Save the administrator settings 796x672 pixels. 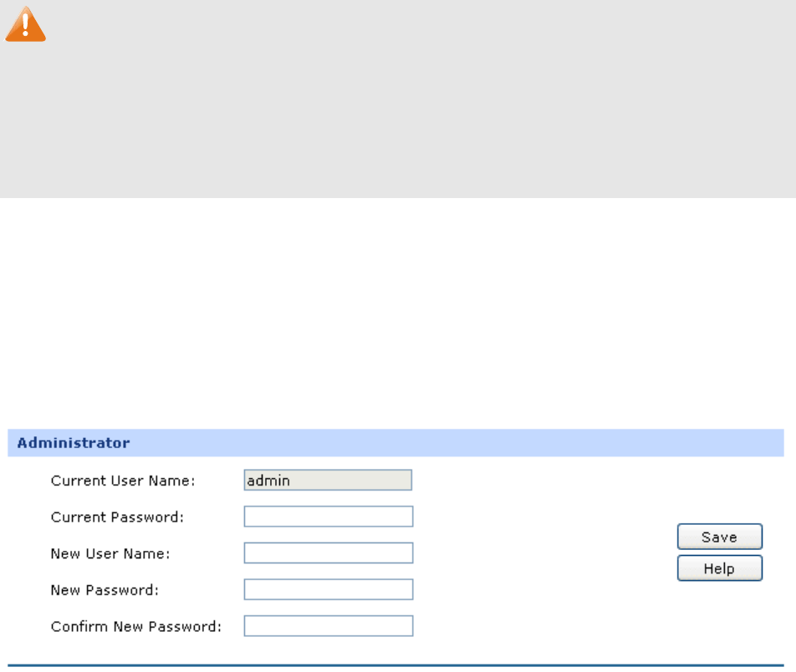click(x=720, y=537)
